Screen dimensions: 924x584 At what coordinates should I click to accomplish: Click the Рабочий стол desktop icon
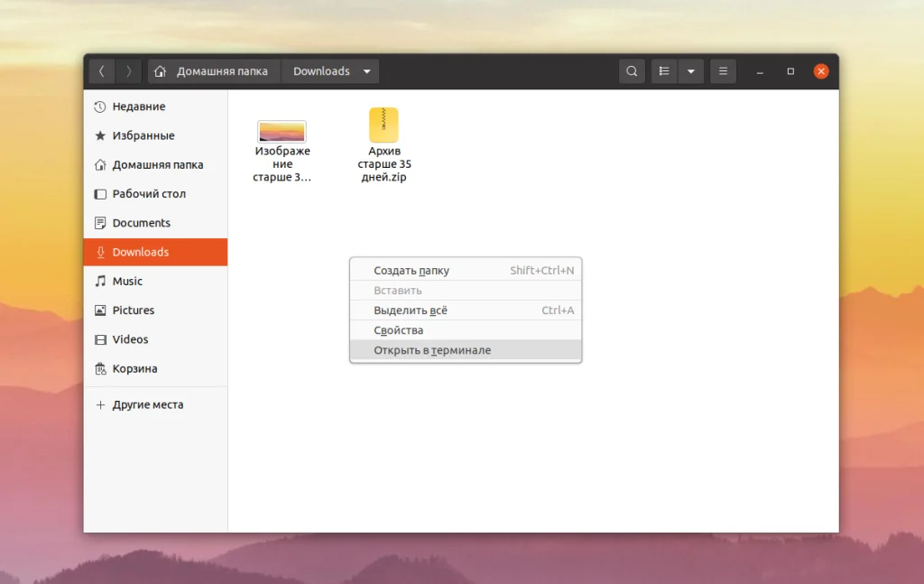click(x=101, y=193)
